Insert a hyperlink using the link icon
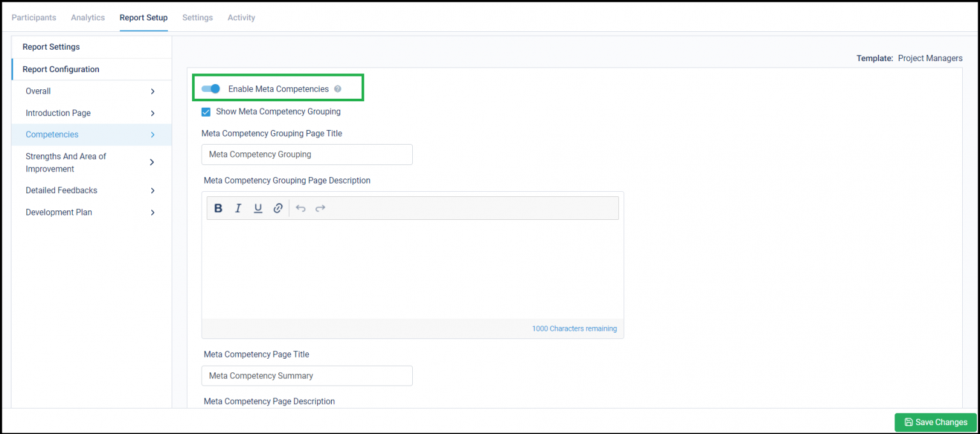Viewport: 980px width, 434px height. pos(278,208)
